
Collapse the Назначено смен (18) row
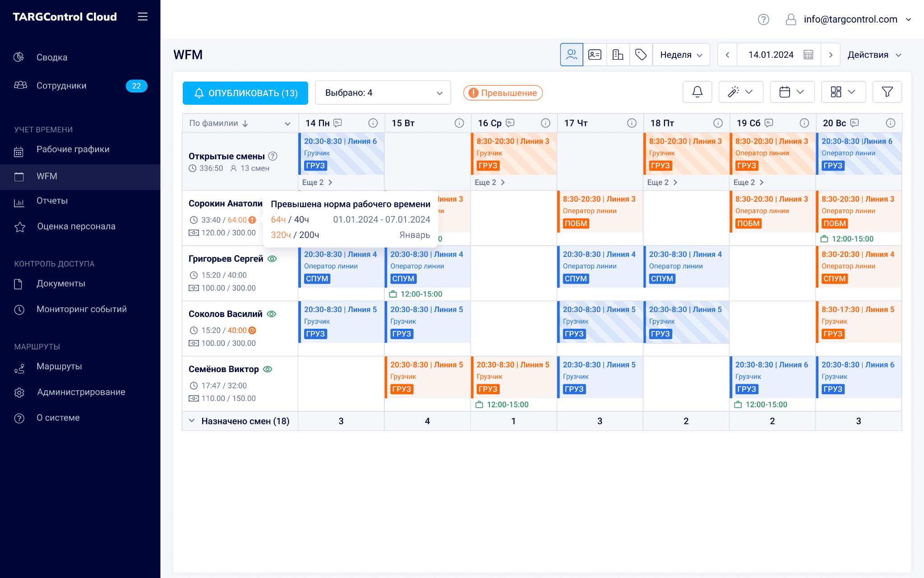(x=192, y=421)
